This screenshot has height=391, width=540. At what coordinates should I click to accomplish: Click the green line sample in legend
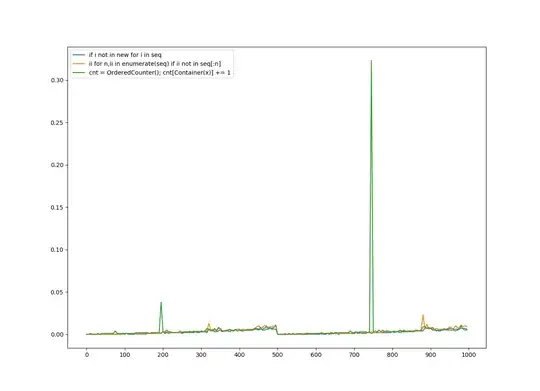79,73
